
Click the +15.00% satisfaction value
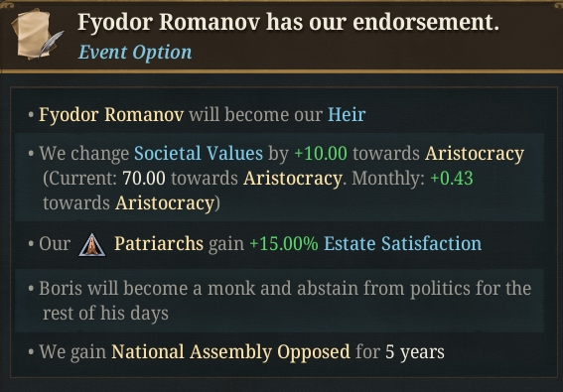pos(284,243)
